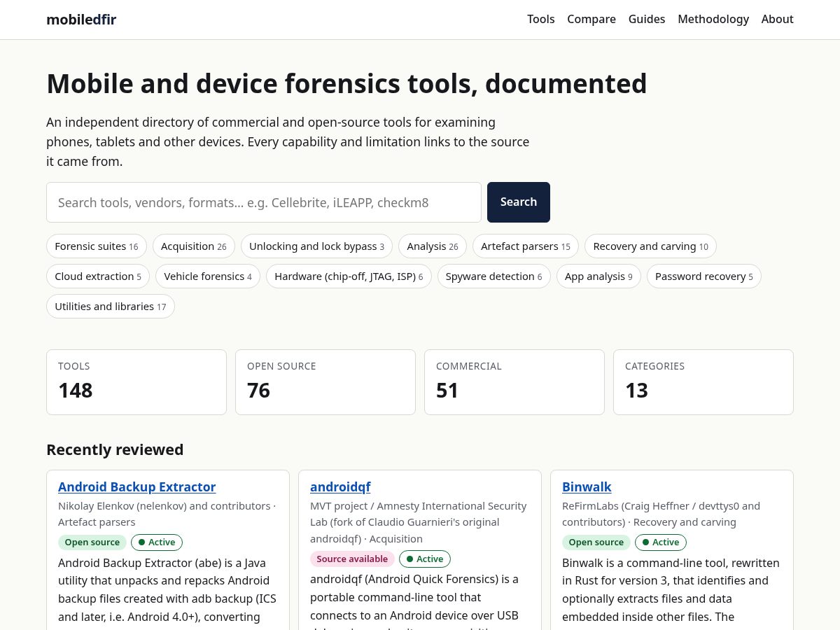
Task: Open the Methodology nav link
Action: (713, 20)
